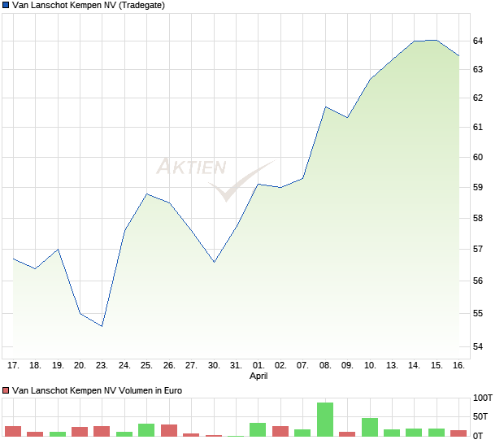Click the '62' price label on the y-axis
Image resolution: width=504 pixels, height=444 pixels.
click(478, 98)
